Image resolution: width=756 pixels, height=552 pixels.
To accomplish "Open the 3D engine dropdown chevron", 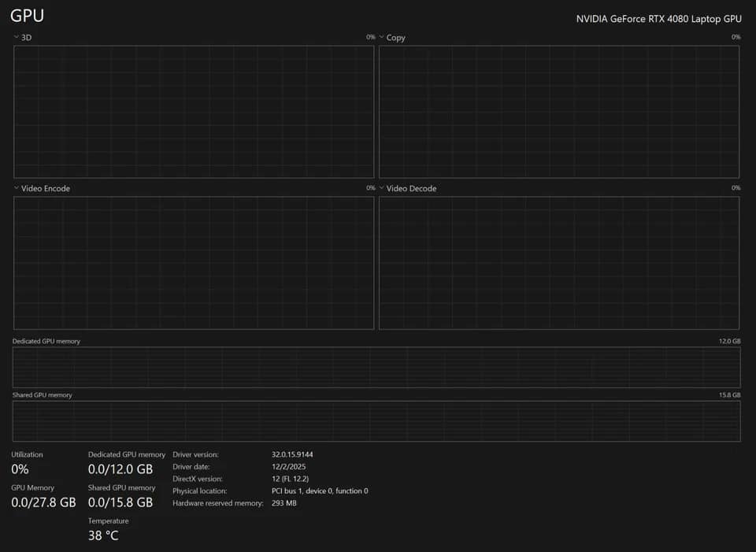I will (17, 37).
